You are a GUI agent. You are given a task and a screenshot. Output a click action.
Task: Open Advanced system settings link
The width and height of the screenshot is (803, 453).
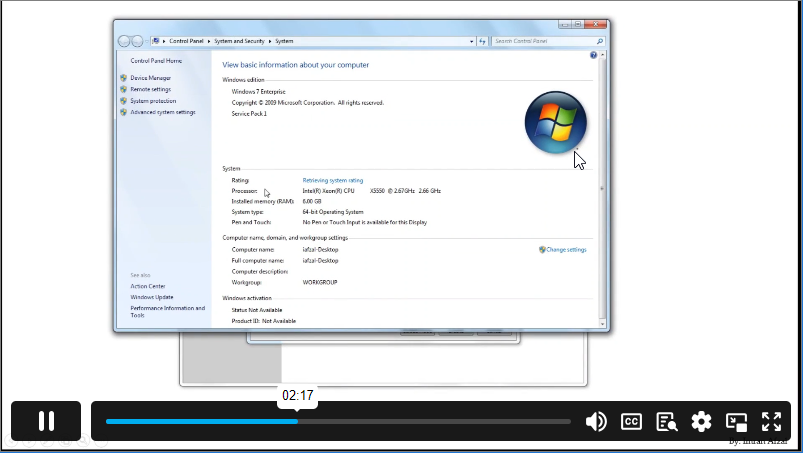[x=163, y=112]
